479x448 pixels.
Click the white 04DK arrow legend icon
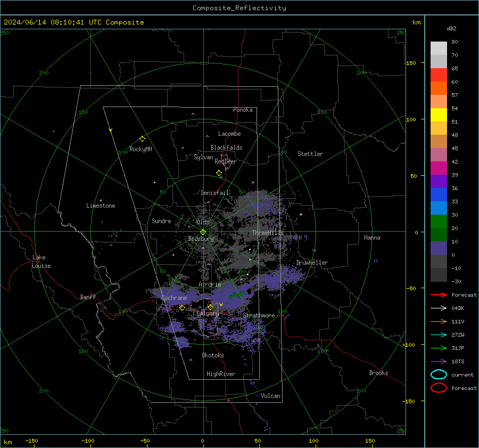(439, 308)
